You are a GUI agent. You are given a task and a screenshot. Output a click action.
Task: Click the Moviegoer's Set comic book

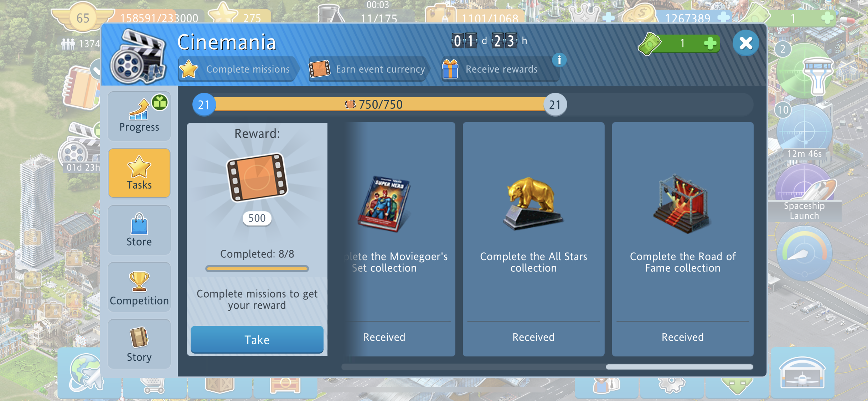384,204
